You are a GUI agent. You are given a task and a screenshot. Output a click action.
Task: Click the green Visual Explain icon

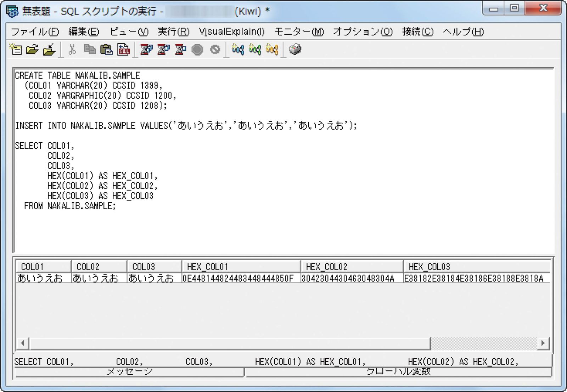point(255,50)
